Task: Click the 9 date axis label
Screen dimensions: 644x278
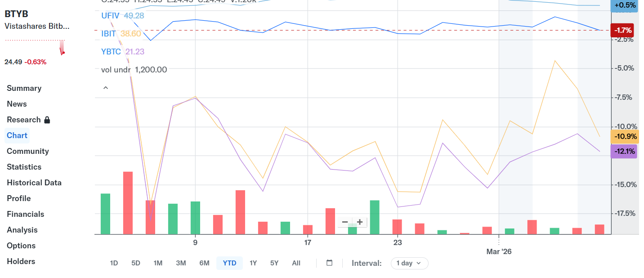Action: pyautogui.click(x=195, y=242)
